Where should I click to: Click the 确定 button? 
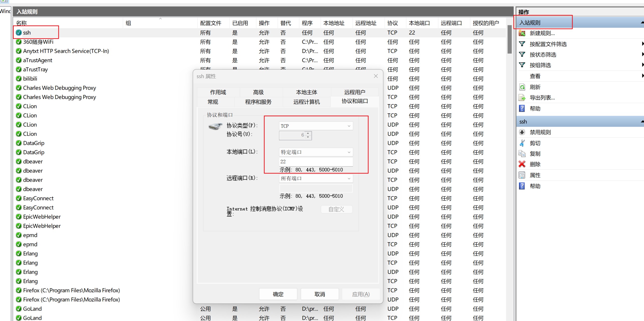coord(278,294)
